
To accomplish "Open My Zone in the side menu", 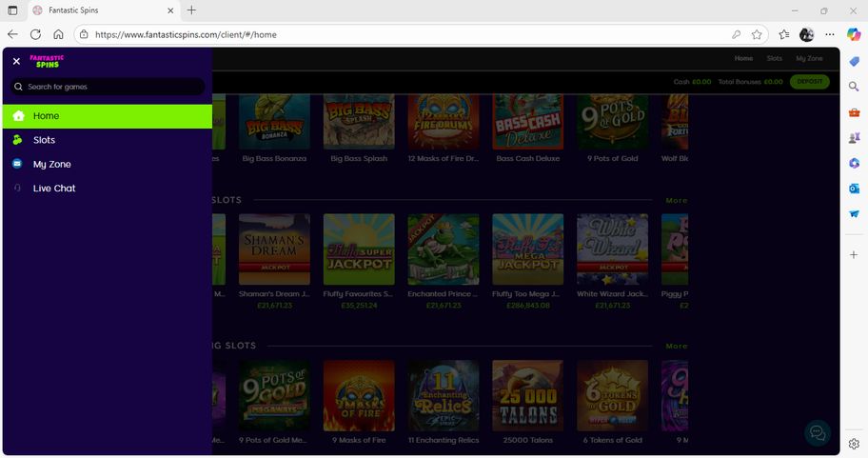I will pyautogui.click(x=108, y=164).
